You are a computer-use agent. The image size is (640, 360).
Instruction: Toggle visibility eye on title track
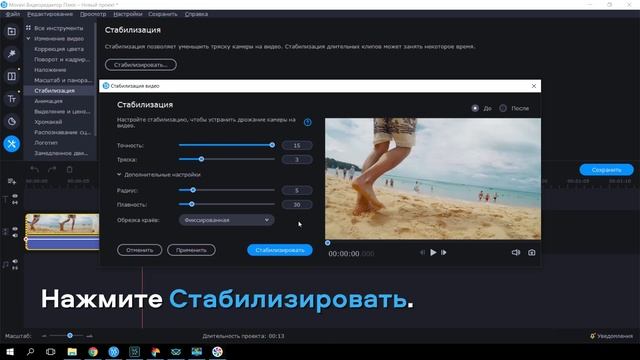tap(15, 196)
